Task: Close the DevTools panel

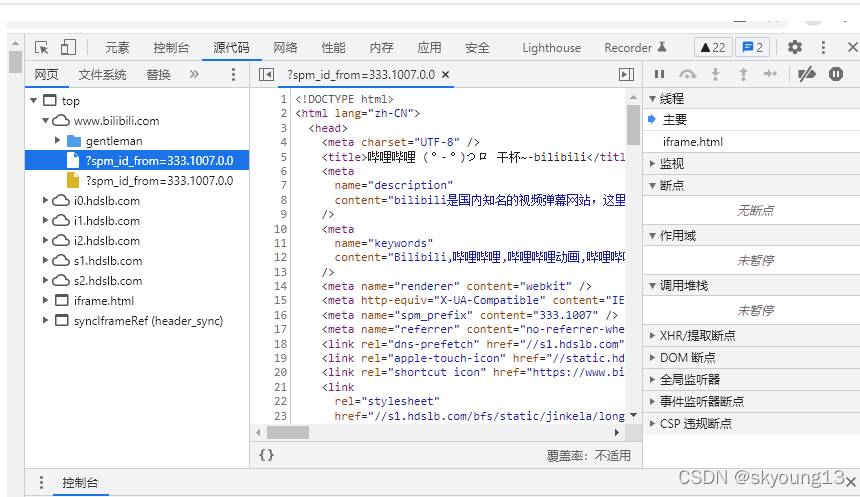Action: click(852, 48)
